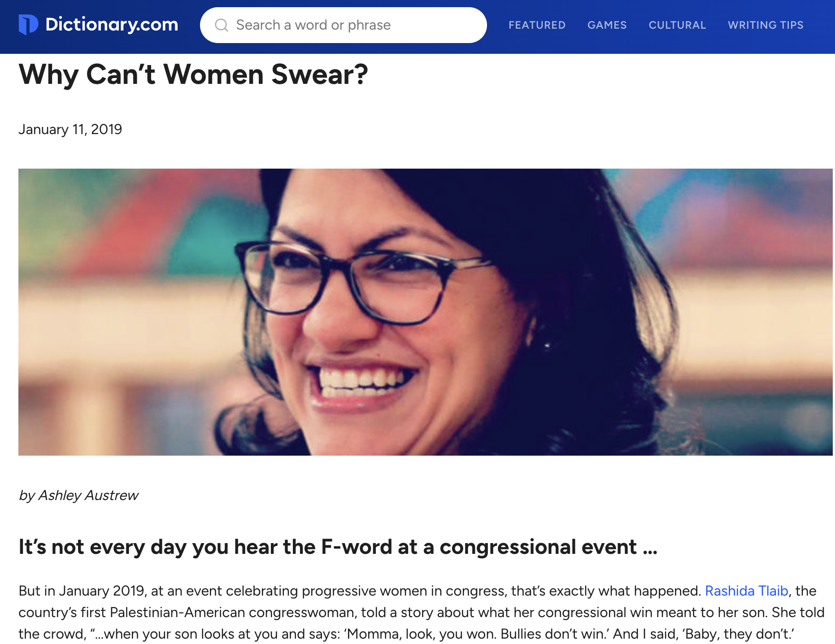Image resolution: width=835 pixels, height=644 pixels.
Task: Click the word Swear in the title
Action: coord(319,74)
